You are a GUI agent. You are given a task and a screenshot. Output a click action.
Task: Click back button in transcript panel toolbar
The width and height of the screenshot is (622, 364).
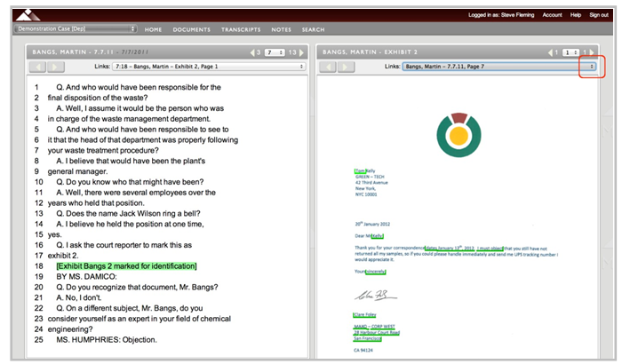pos(38,67)
